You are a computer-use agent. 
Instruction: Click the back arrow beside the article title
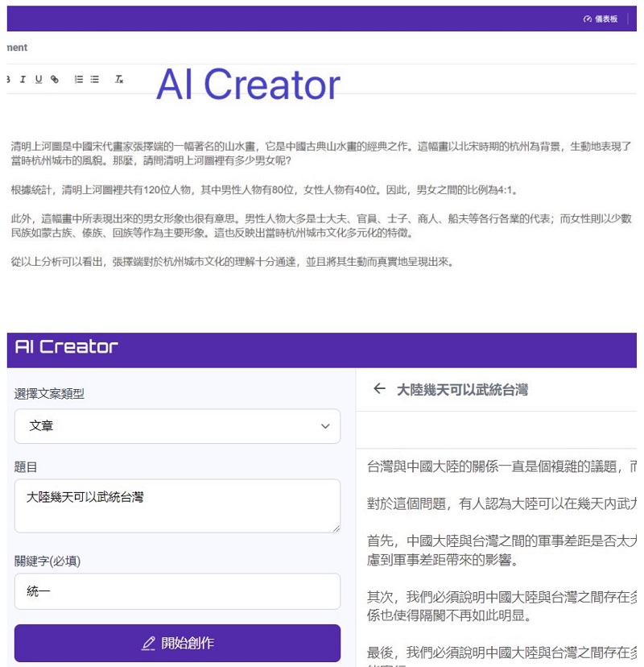380,389
